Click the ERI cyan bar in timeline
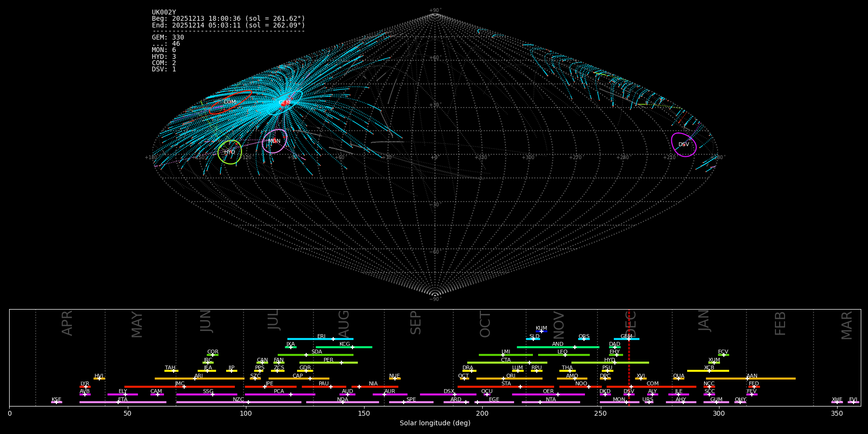The image size is (868, 434). (x=320, y=339)
